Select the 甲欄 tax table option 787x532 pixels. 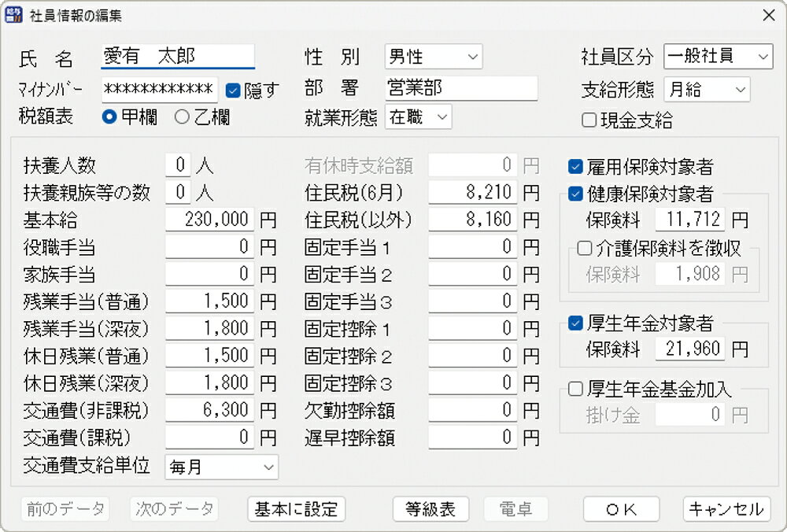pos(110,117)
